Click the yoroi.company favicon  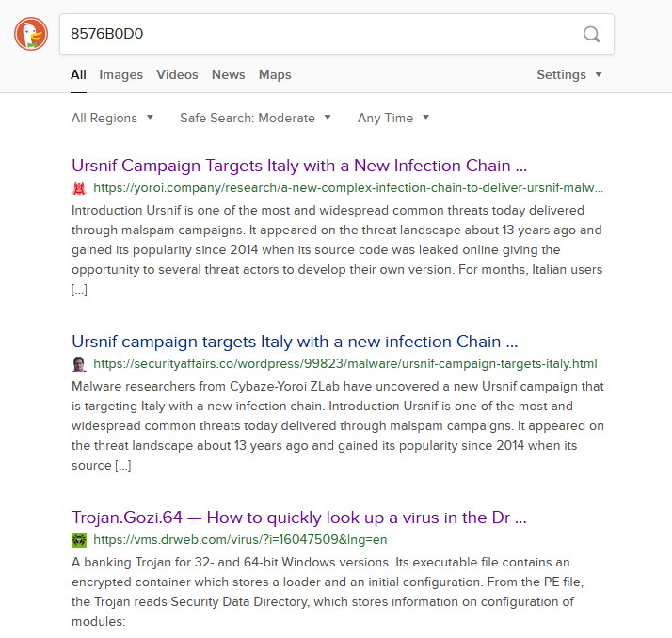[x=79, y=188]
